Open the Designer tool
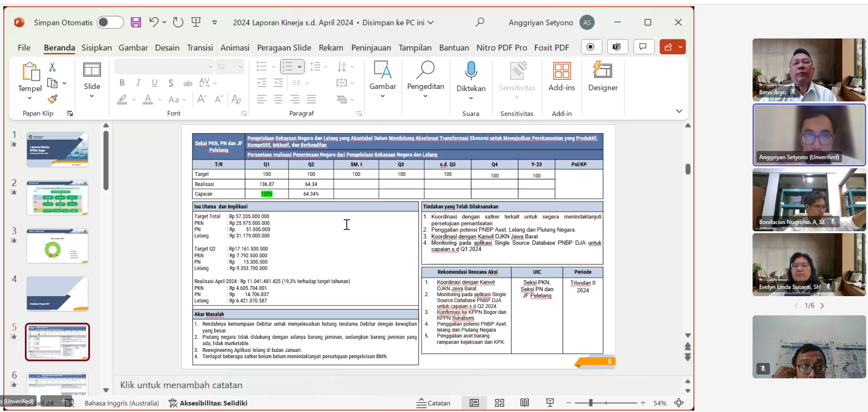868x412 pixels. point(602,77)
